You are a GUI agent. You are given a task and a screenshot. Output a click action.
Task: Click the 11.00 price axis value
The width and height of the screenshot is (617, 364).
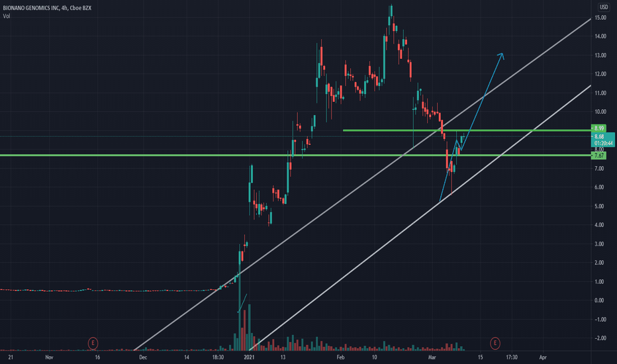600,93
